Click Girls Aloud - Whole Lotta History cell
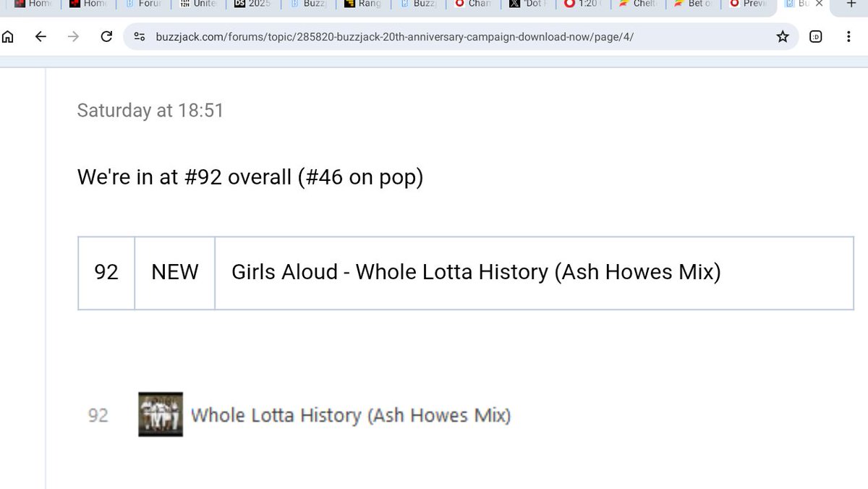 coord(534,272)
